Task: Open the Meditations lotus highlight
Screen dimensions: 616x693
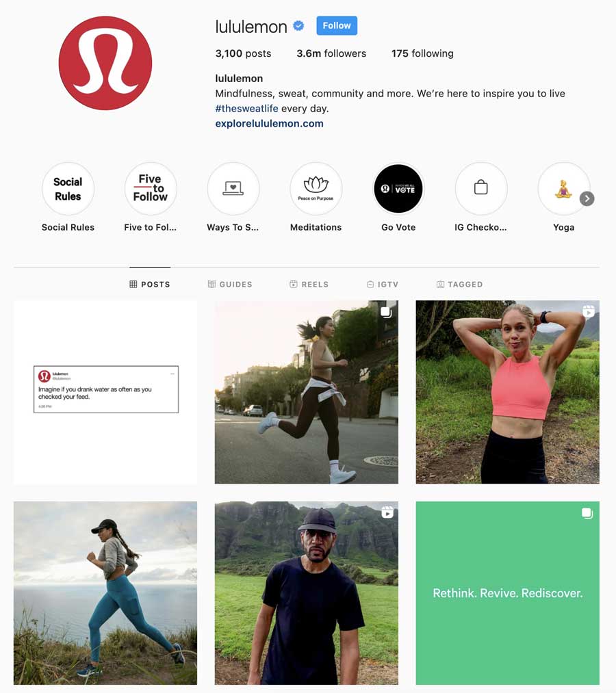Action: click(316, 189)
